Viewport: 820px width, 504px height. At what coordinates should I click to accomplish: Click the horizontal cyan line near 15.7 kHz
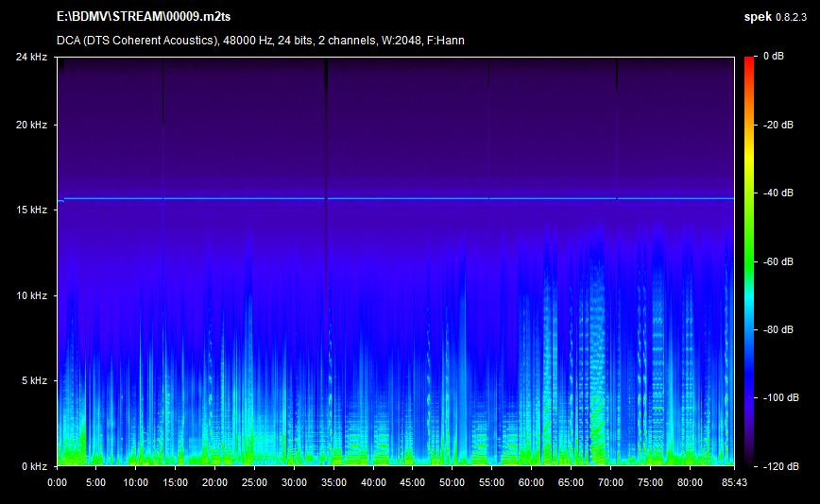pos(397,199)
